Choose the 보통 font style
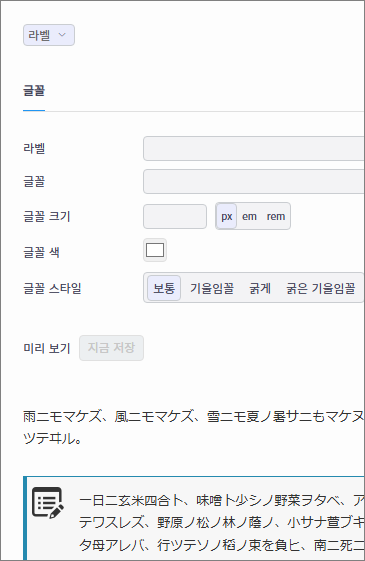This screenshot has height=561, width=365. [164, 288]
